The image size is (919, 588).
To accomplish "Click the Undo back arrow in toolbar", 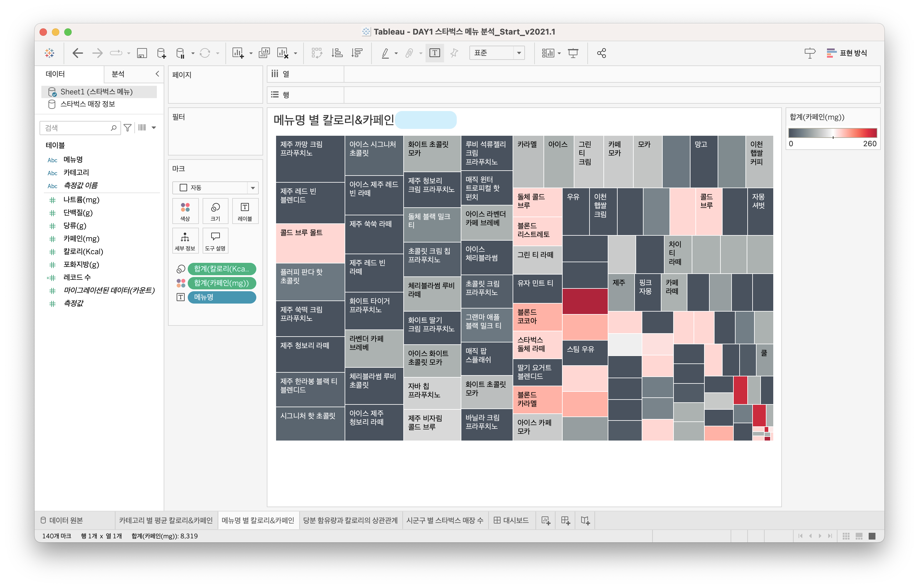I will tap(78, 53).
